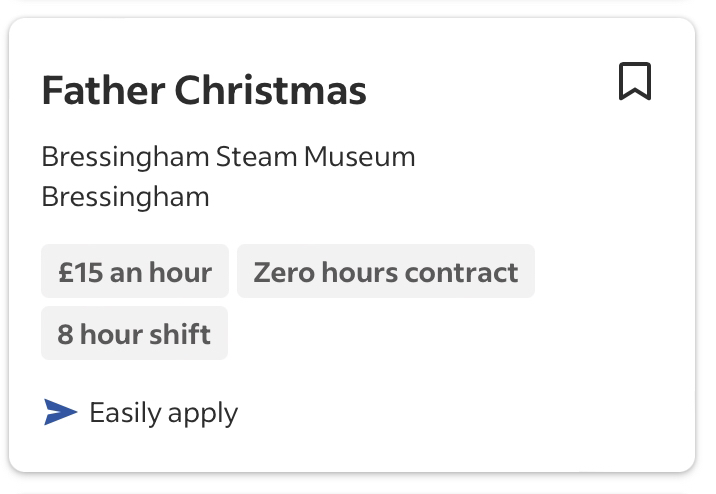Viewport: 716px width, 494px height.
Task: Select the Bressingham Steam Museum company name
Action: pyautogui.click(x=228, y=157)
